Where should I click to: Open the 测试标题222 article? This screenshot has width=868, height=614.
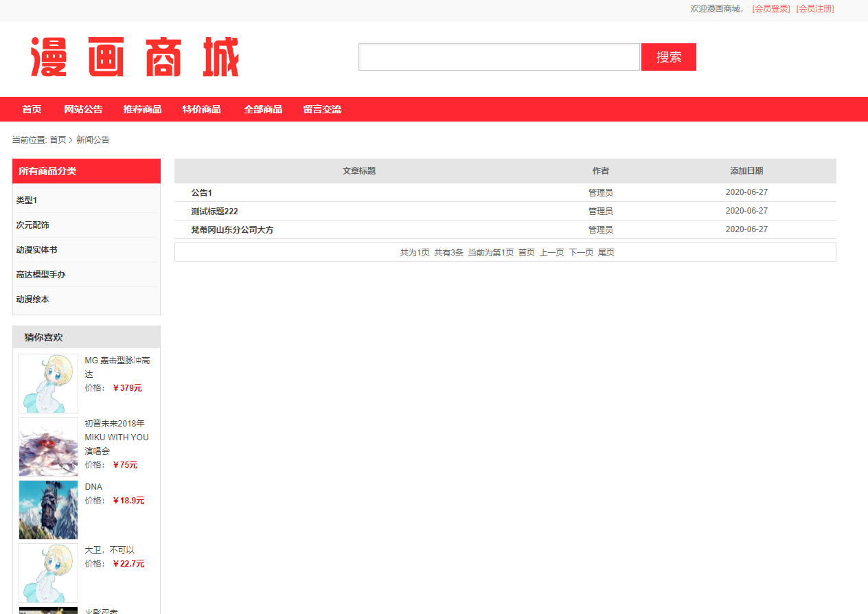[x=214, y=212]
